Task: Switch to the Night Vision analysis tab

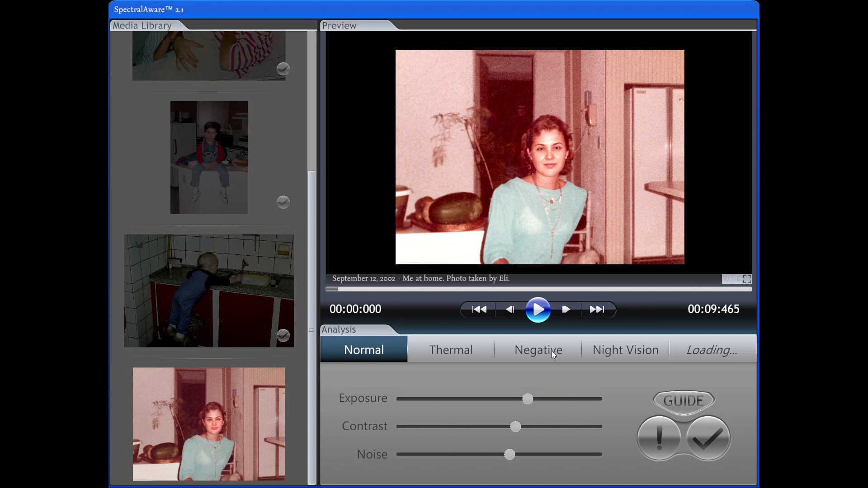Action: tap(626, 349)
